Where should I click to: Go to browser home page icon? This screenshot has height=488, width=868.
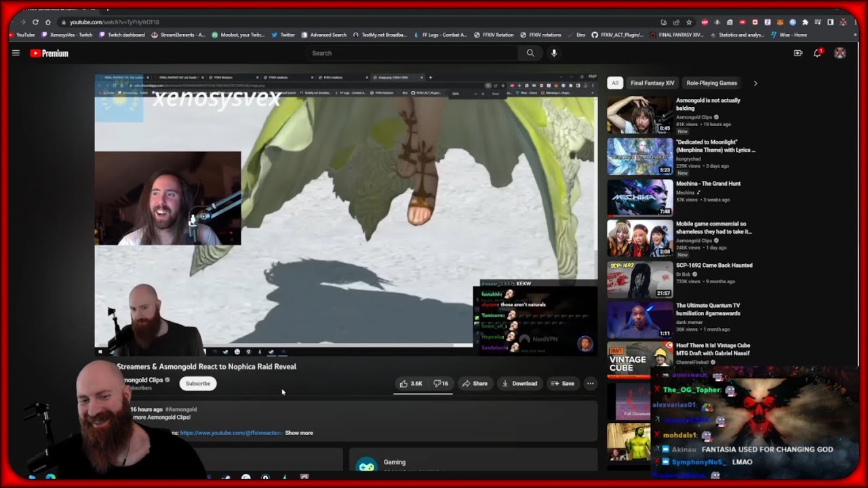point(47,22)
